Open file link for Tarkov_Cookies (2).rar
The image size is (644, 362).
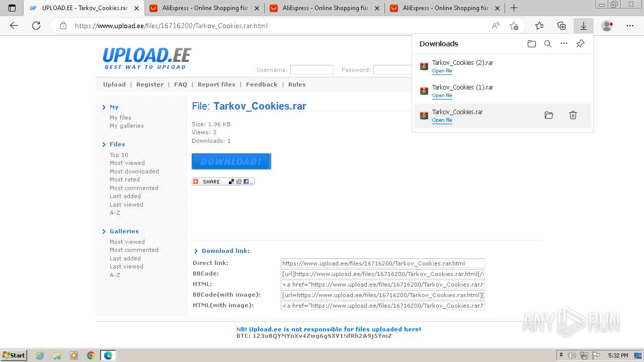pyautogui.click(x=442, y=71)
